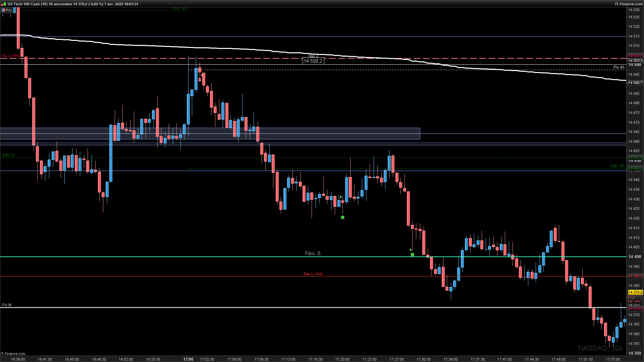Click the small green triangle entry marker near 17:20
The image size is (644, 362).
pos(340,197)
